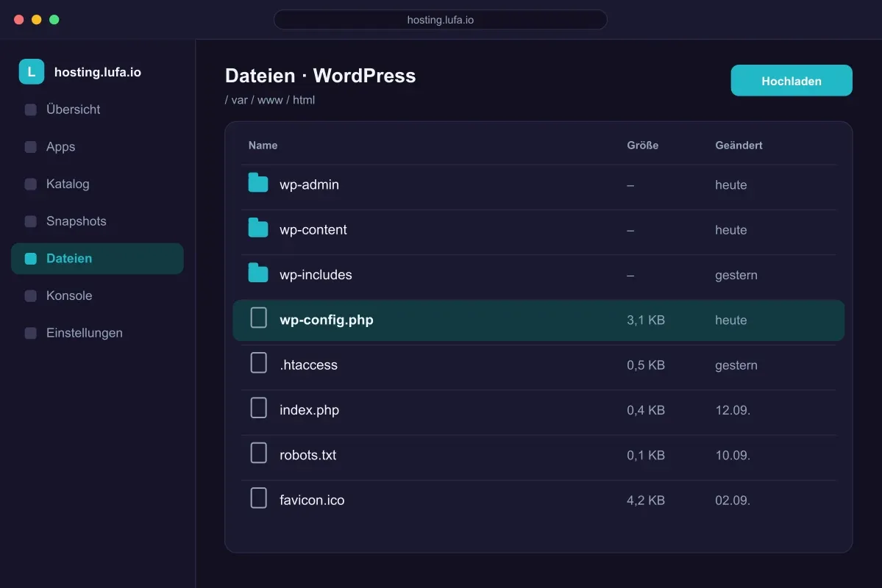
Task: Click the 3,1 KB size value
Action: click(x=646, y=320)
